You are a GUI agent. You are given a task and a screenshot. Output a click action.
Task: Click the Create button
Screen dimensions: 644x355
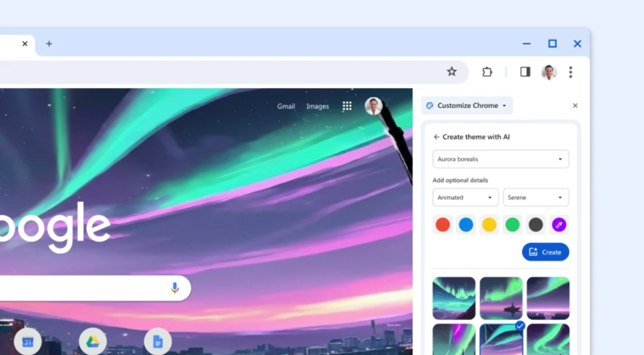pyautogui.click(x=545, y=252)
